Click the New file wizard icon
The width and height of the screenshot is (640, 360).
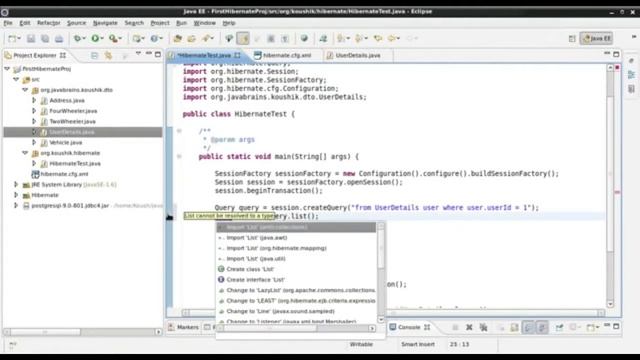[13, 39]
